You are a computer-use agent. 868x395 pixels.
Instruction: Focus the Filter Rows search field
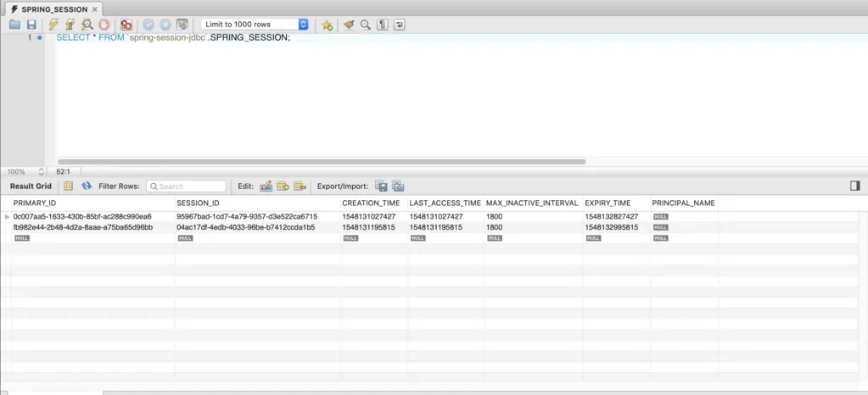tap(187, 186)
